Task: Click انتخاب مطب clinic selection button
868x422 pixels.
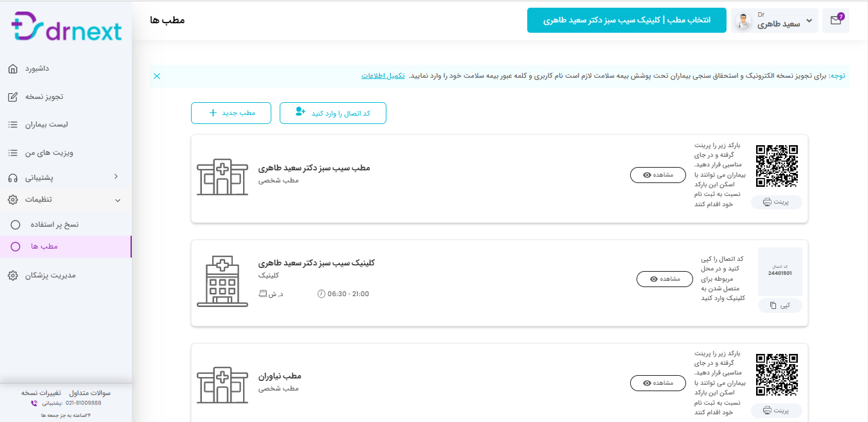Action: pos(626,21)
